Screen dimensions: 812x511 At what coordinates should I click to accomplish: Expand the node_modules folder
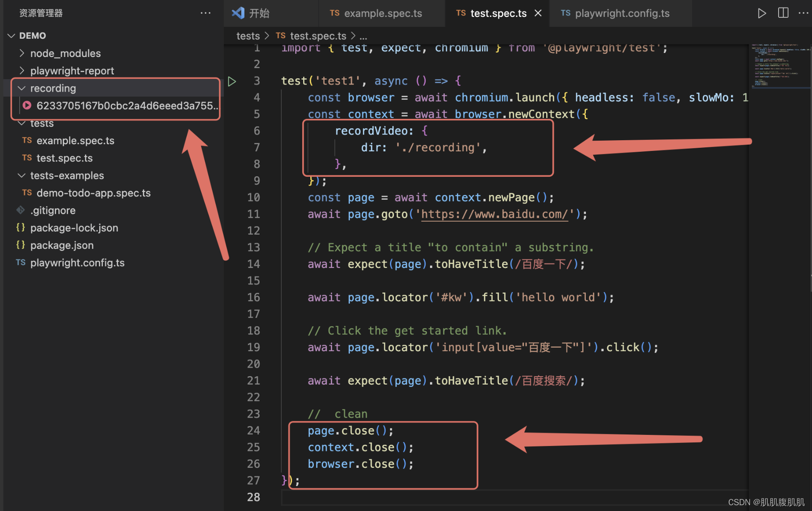tap(22, 53)
